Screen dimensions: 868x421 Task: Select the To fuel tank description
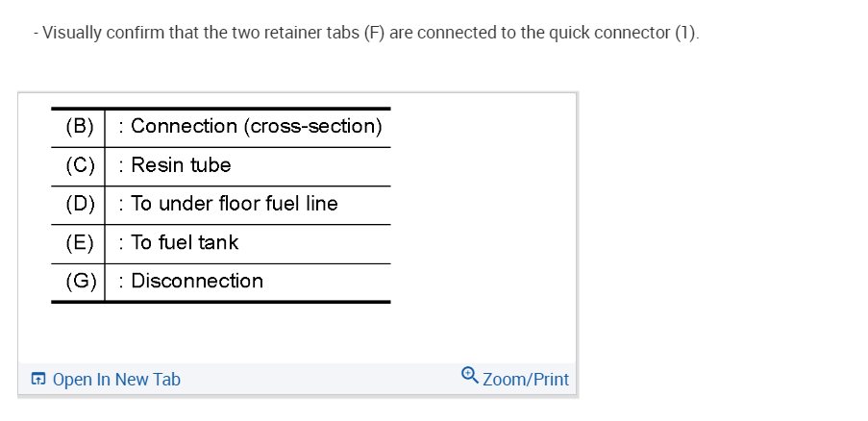click(x=185, y=243)
